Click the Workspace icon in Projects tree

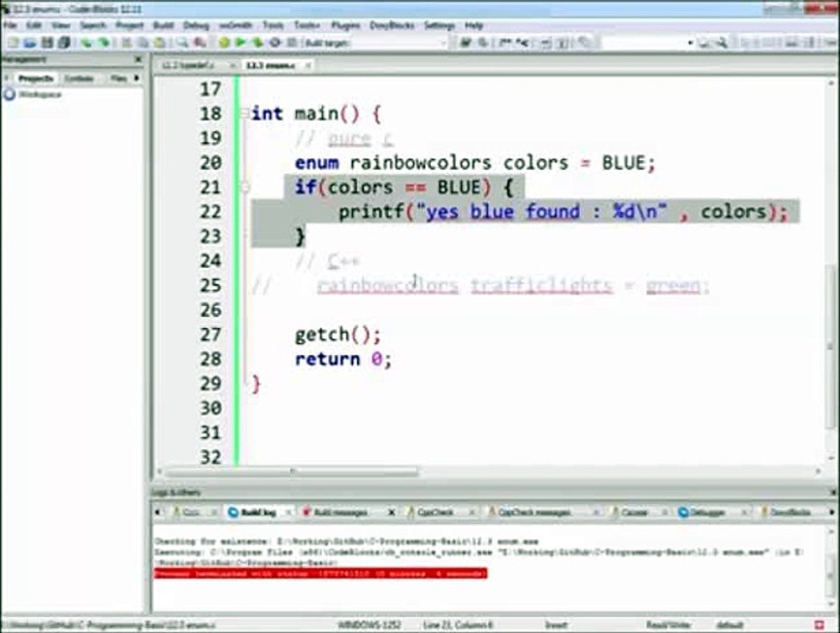point(9,94)
